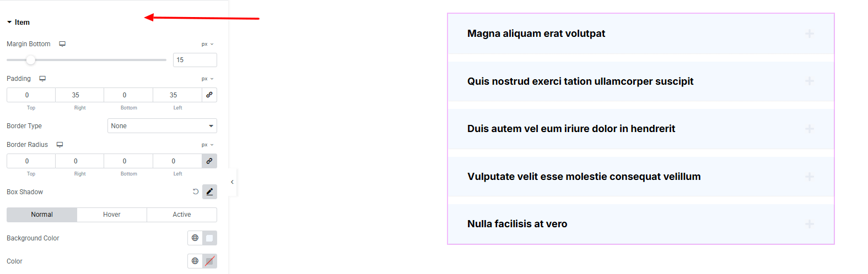Open global colors for Background Color
Viewport: 868px width, 274px height.
[195, 238]
